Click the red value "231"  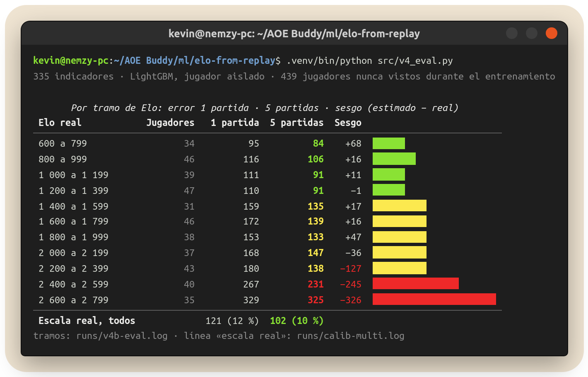click(x=316, y=284)
